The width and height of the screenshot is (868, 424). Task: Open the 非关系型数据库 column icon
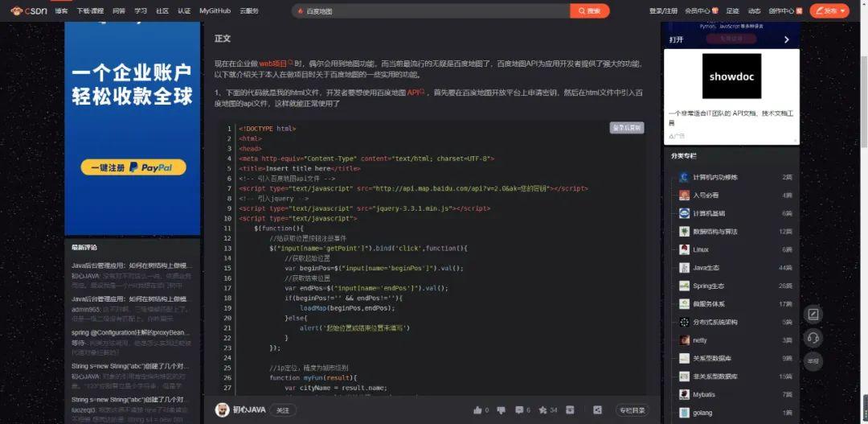coord(684,377)
